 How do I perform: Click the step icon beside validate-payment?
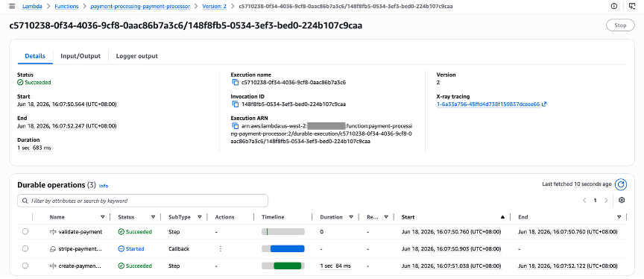point(53,232)
